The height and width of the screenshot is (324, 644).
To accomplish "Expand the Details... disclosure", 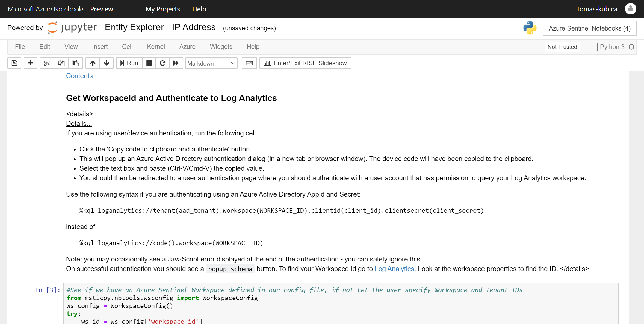I will pyautogui.click(x=79, y=124).
